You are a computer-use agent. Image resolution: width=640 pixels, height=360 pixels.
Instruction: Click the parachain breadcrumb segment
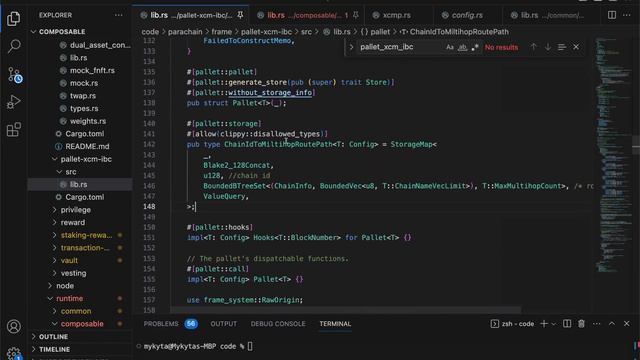click(185, 32)
